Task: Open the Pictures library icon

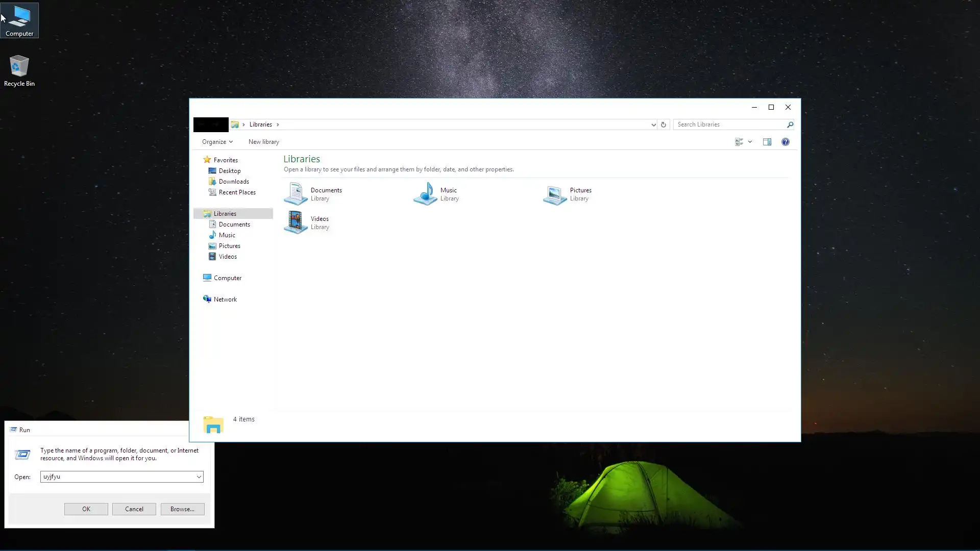Action: 555,194
